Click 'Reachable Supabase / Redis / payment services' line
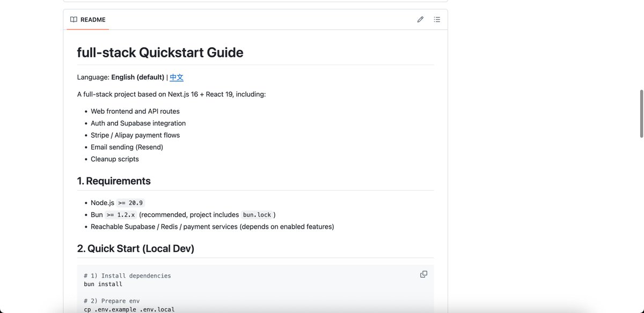Screen dimensions: 644x313 [213, 227]
